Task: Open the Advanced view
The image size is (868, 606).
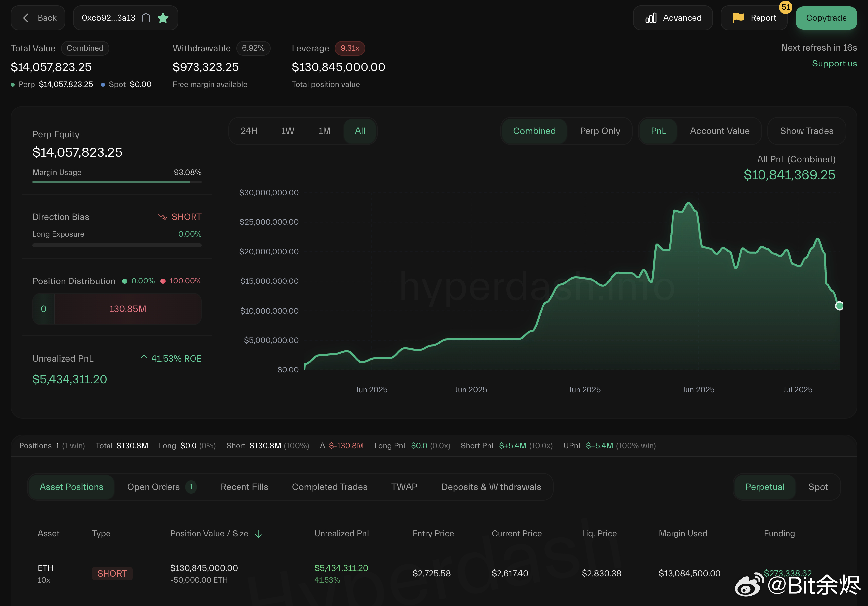Action: [673, 18]
